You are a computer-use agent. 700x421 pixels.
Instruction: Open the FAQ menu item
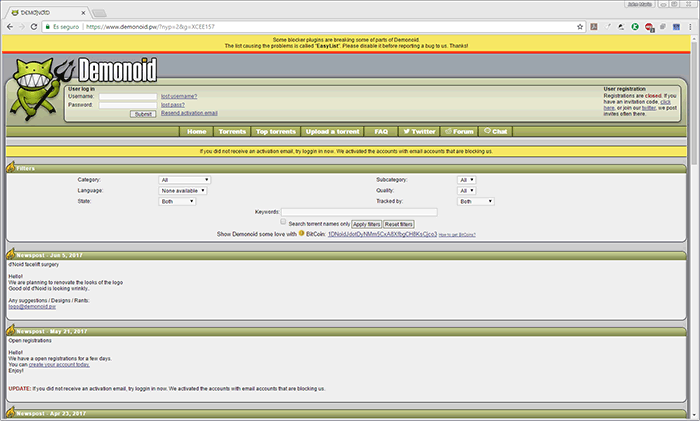(381, 131)
